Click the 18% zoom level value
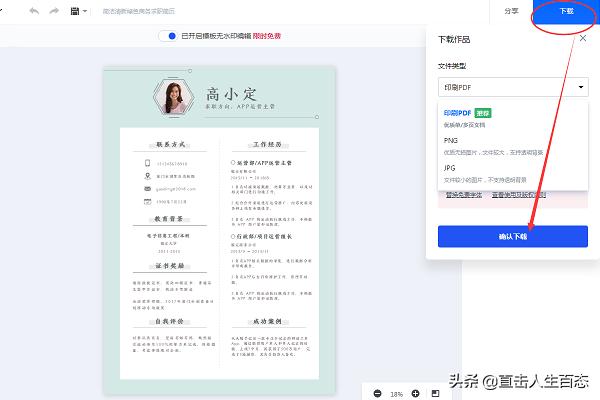 (x=396, y=394)
